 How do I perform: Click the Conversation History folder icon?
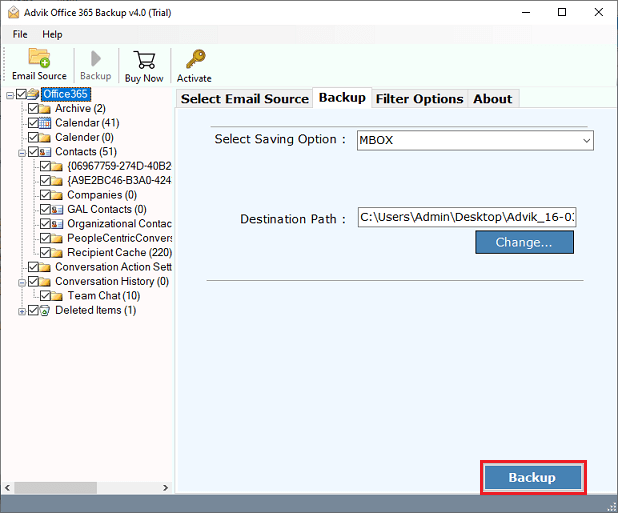[x=45, y=282]
